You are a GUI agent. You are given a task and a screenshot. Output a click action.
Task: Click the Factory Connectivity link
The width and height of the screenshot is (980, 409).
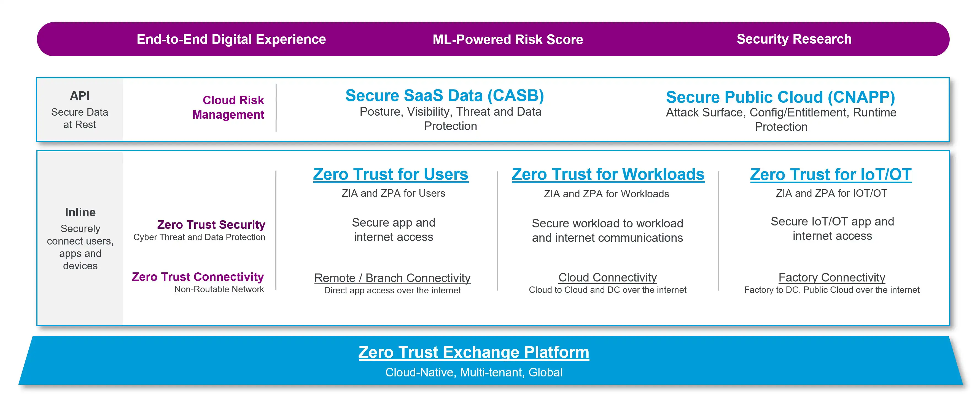[832, 277]
